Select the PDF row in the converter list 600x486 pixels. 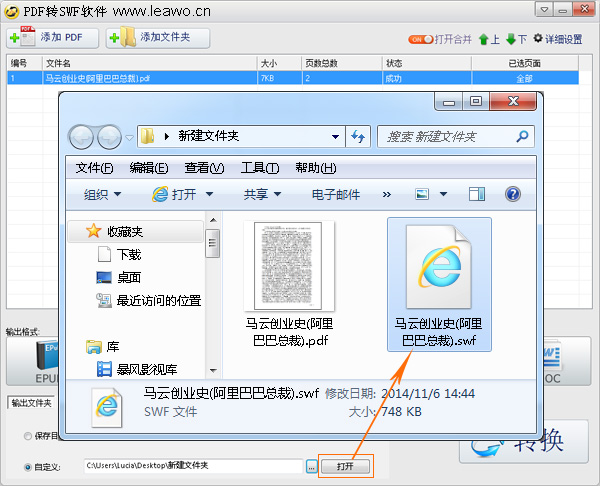[293, 78]
